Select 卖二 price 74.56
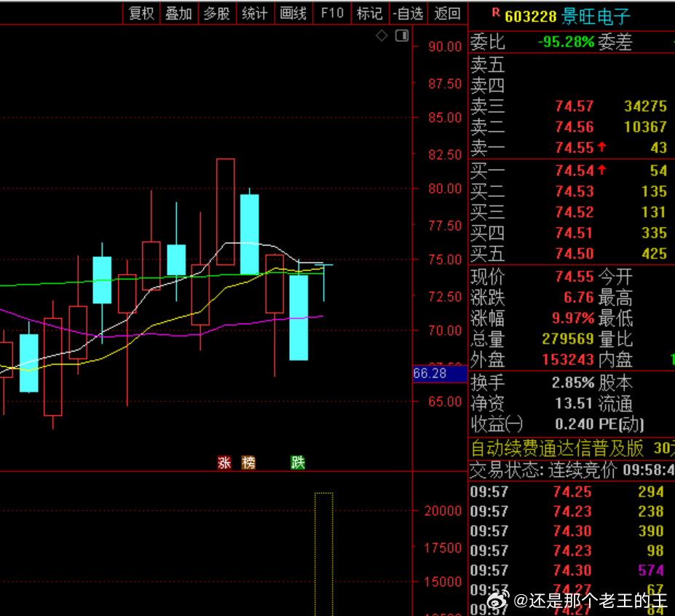Image resolution: width=675 pixels, height=616 pixels. [575, 127]
